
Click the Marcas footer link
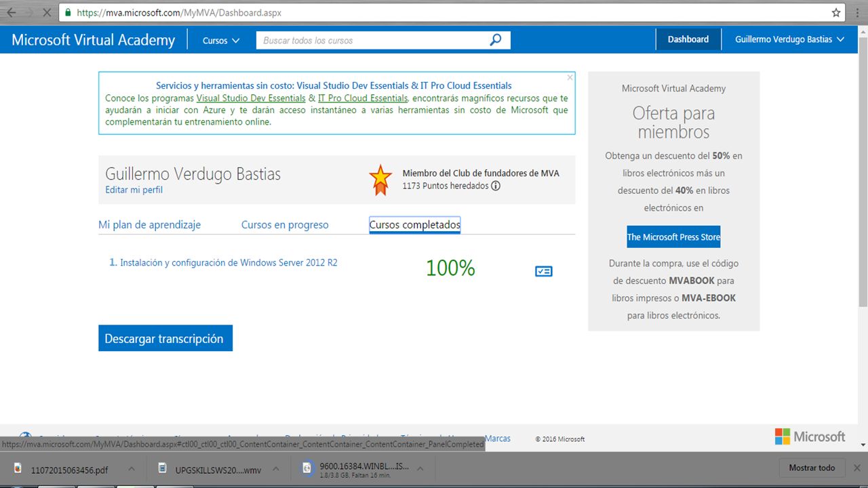tap(498, 439)
